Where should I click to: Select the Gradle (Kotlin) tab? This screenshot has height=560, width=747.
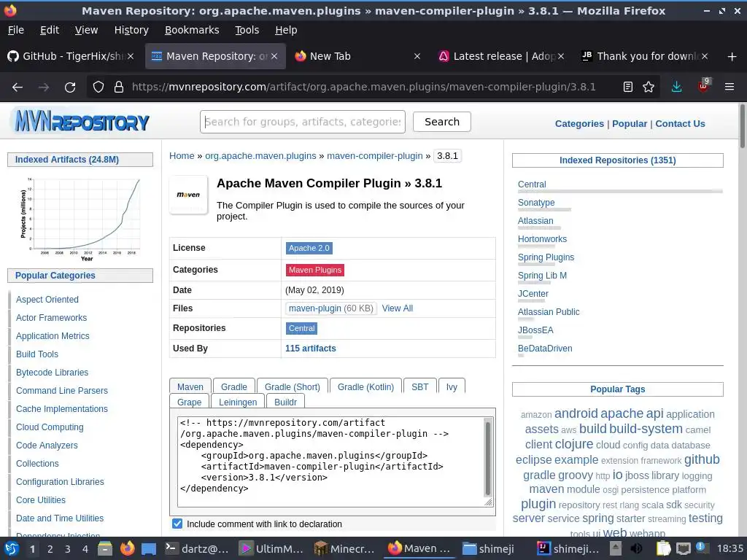[x=366, y=386]
